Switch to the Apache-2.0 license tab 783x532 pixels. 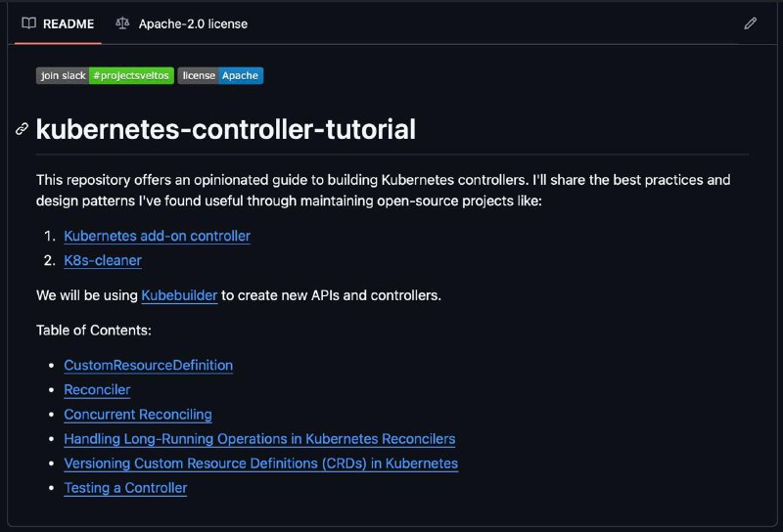182,23
